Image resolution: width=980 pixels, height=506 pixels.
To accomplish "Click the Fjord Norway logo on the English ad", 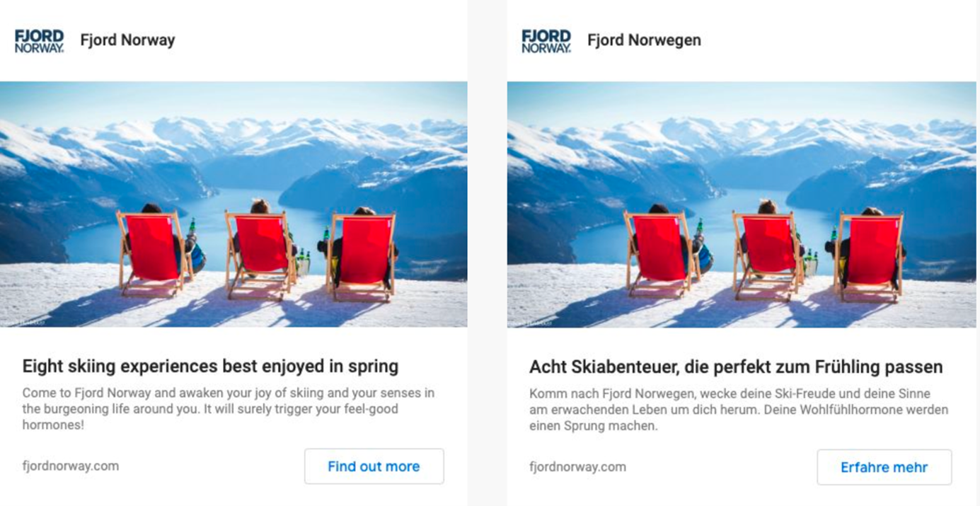I will (x=40, y=41).
